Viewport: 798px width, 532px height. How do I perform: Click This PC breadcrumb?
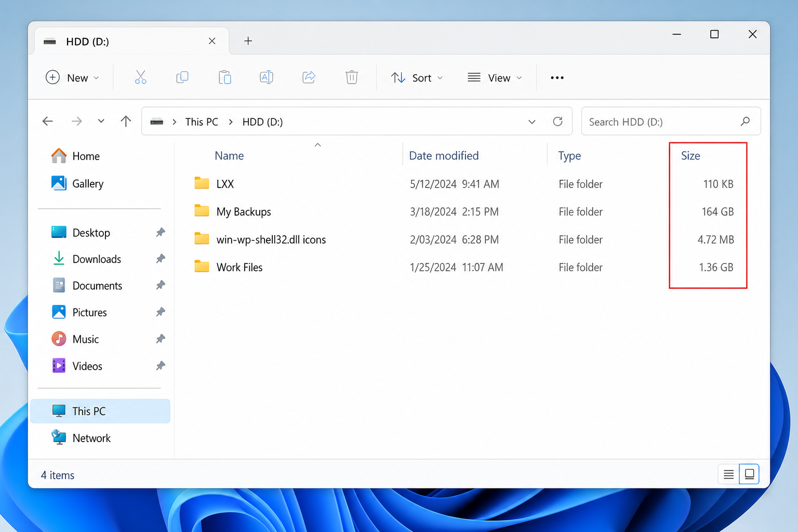[202, 122]
